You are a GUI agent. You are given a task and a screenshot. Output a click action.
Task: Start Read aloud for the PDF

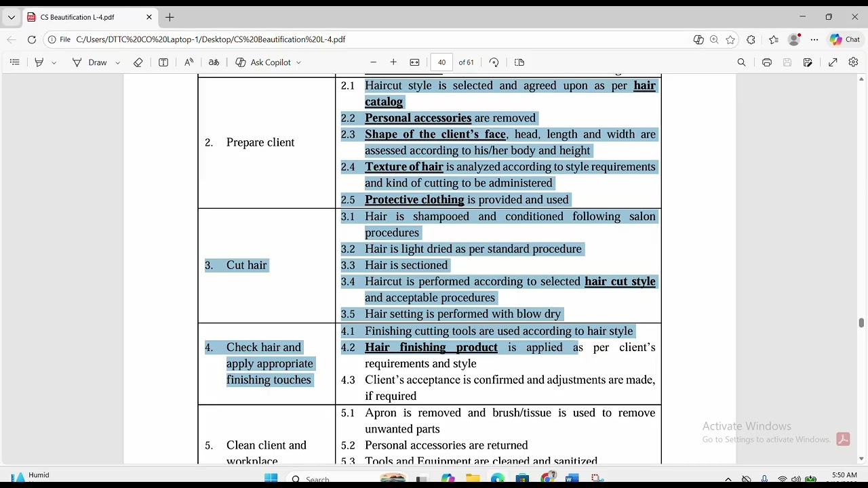[189, 62]
